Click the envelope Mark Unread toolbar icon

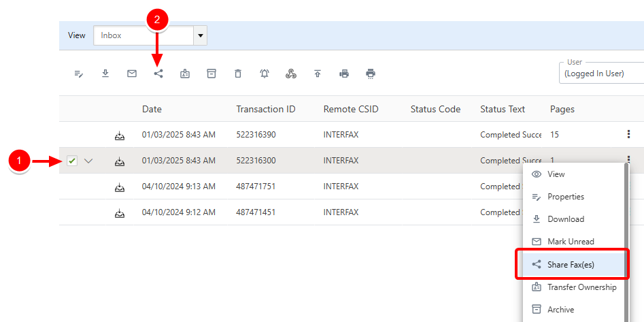pos(132,74)
